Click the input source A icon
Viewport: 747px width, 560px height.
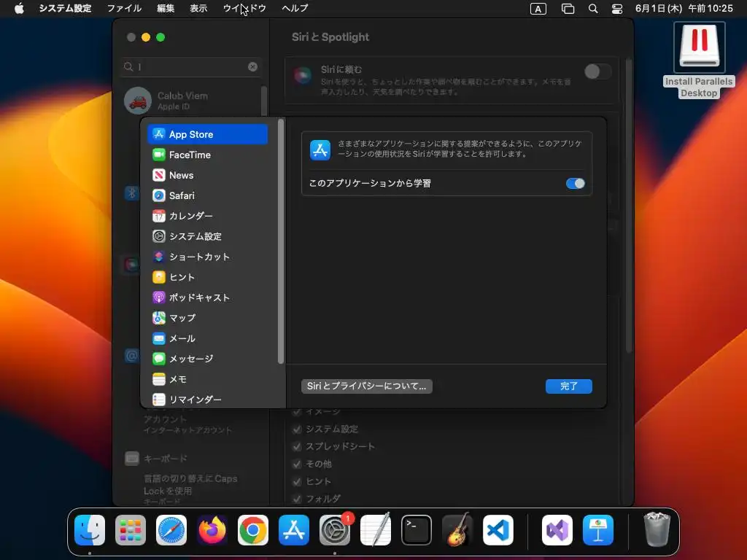538,9
